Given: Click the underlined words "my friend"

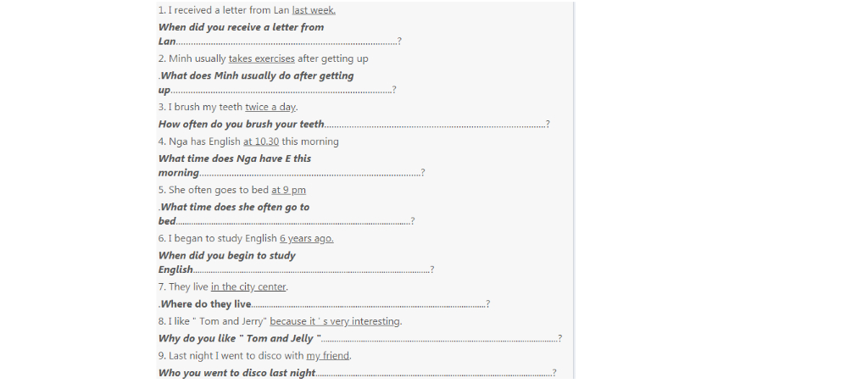Looking at the screenshot, I should pos(328,356).
